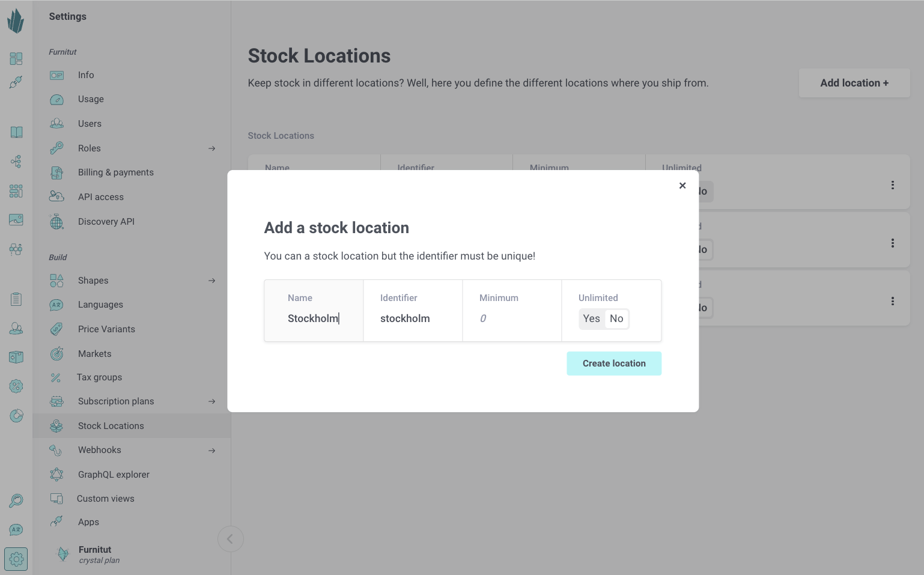Set Unlimited to Yes in dialog
The width and height of the screenshot is (924, 575).
click(591, 319)
